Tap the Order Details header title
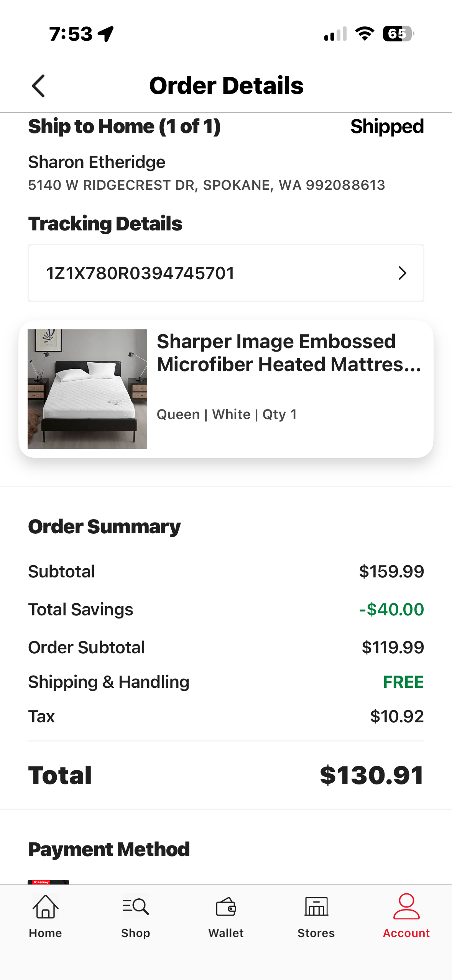The width and height of the screenshot is (452, 980). tap(226, 86)
